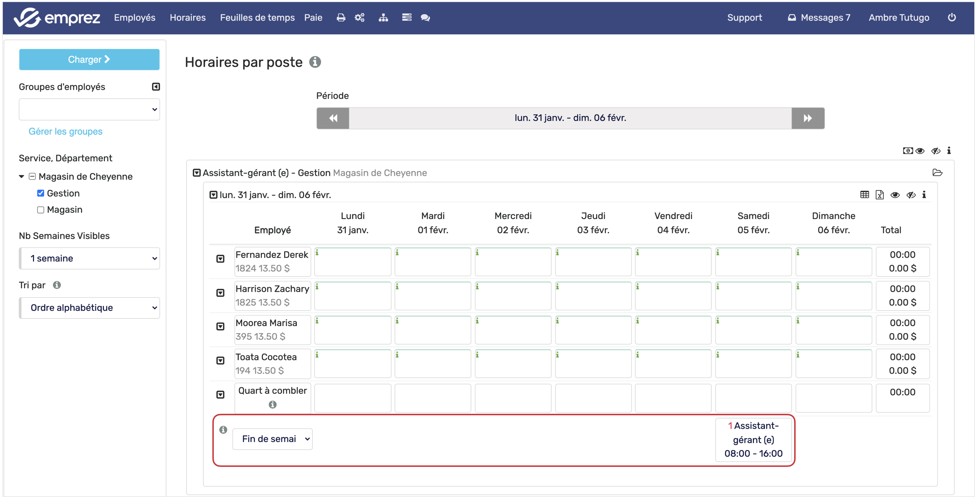
Task: Check the Magasin department checkbox
Action: point(41,210)
